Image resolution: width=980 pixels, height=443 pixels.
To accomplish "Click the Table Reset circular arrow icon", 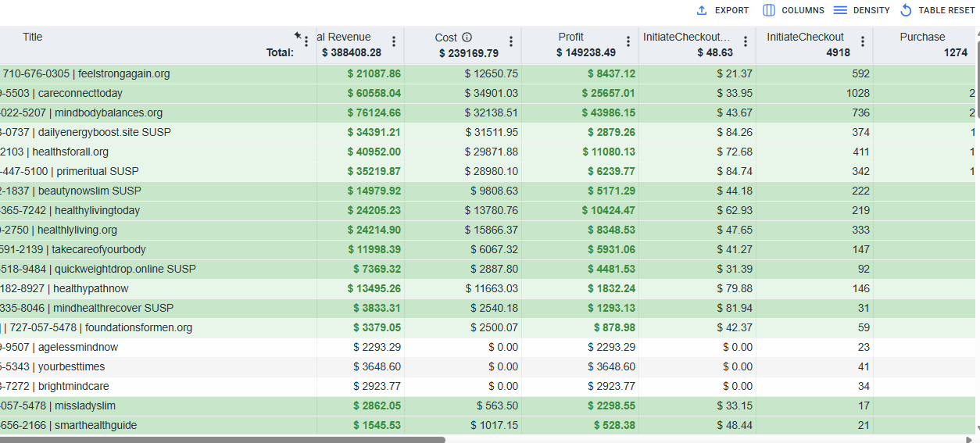I will [x=907, y=10].
